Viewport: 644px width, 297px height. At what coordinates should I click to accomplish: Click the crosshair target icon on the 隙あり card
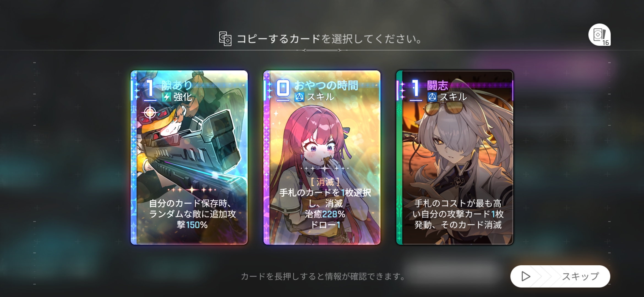pos(150,112)
